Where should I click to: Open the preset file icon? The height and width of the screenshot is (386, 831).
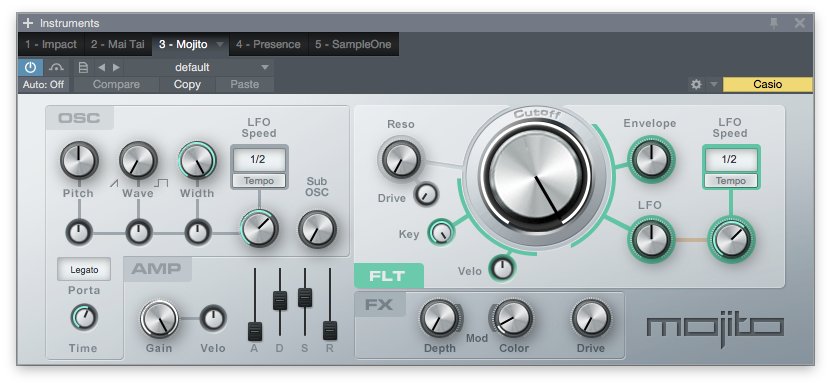point(83,67)
